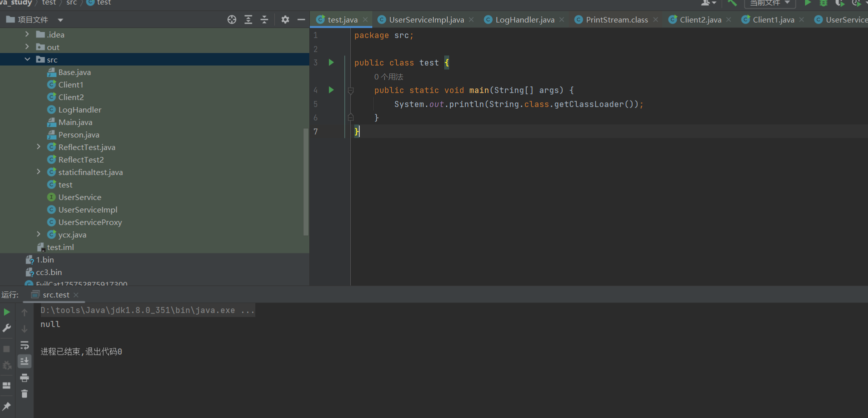Select Main.java in project tree
The height and width of the screenshot is (418, 868).
coord(70,122)
